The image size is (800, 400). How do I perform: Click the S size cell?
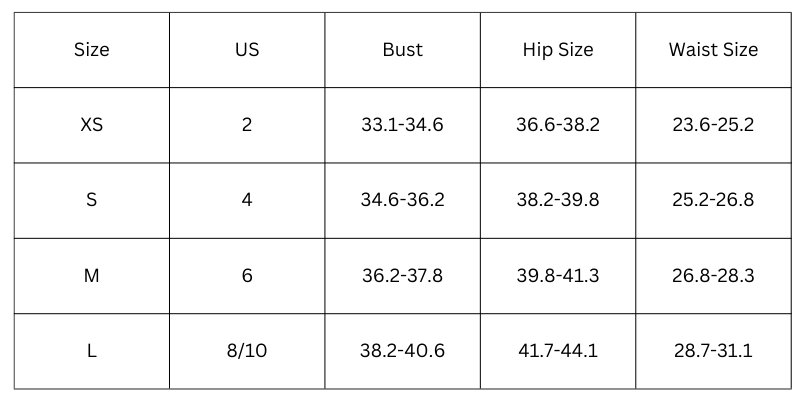[91, 200]
